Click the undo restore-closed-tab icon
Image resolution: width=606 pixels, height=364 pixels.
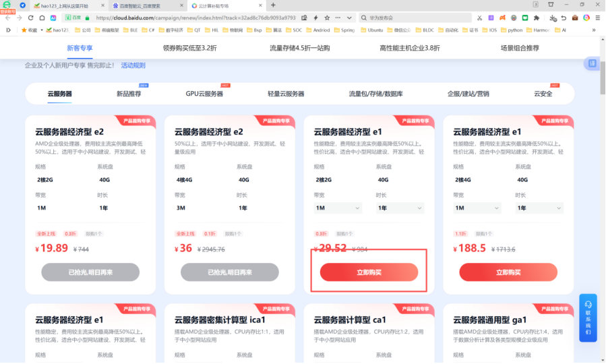[564, 18]
